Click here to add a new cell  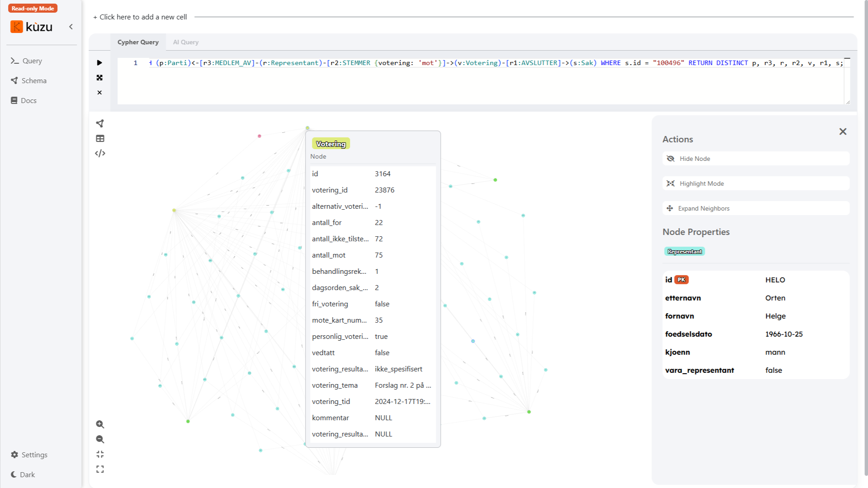[x=140, y=17]
